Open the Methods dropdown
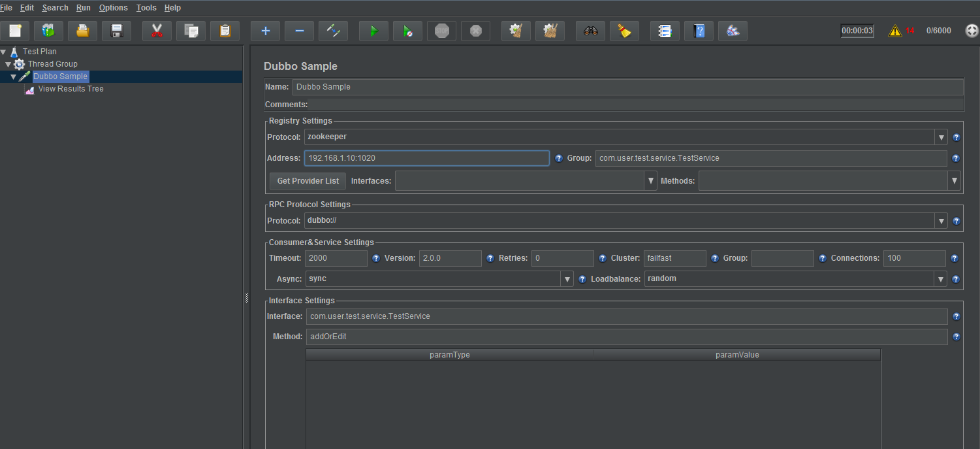Viewport: 980px width, 449px height. coord(954,181)
